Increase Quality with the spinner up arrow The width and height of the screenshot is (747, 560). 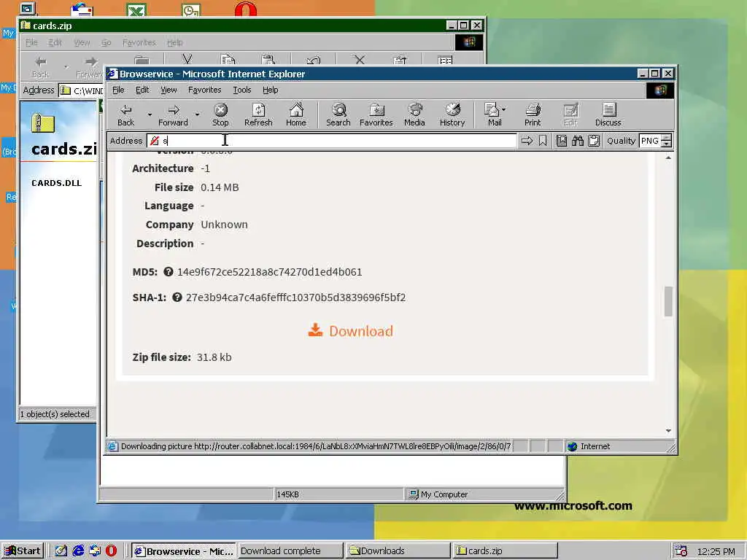pos(667,137)
